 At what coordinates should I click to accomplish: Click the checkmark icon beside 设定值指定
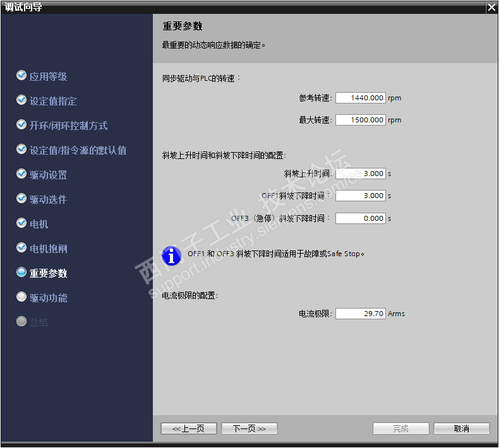tap(21, 100)
